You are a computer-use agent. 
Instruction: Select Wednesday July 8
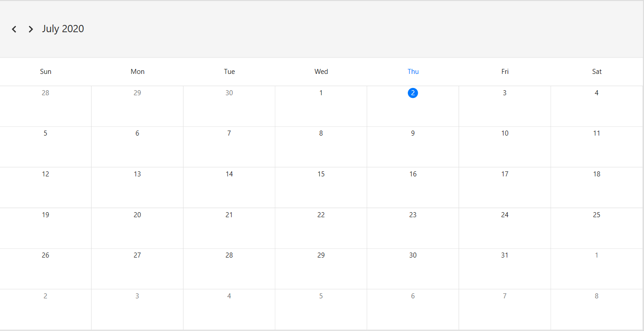(321, 147)
